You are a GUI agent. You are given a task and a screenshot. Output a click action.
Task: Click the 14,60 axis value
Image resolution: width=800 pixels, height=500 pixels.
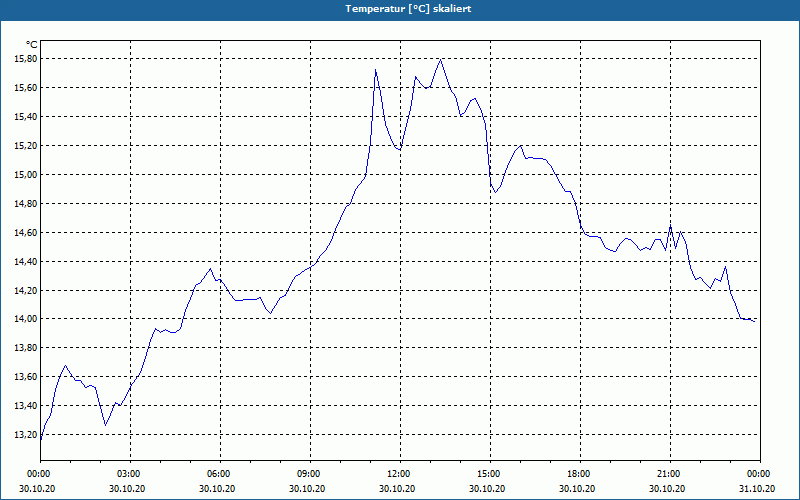27,233
